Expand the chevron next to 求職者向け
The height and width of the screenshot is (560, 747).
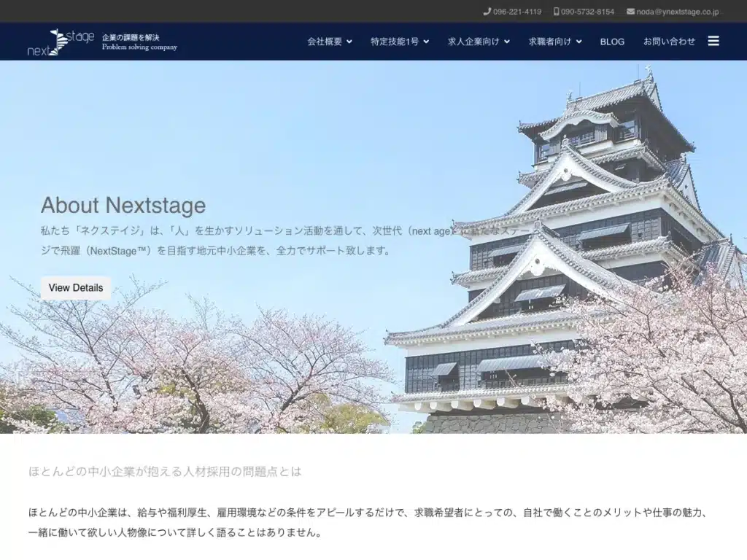[578, 42]
